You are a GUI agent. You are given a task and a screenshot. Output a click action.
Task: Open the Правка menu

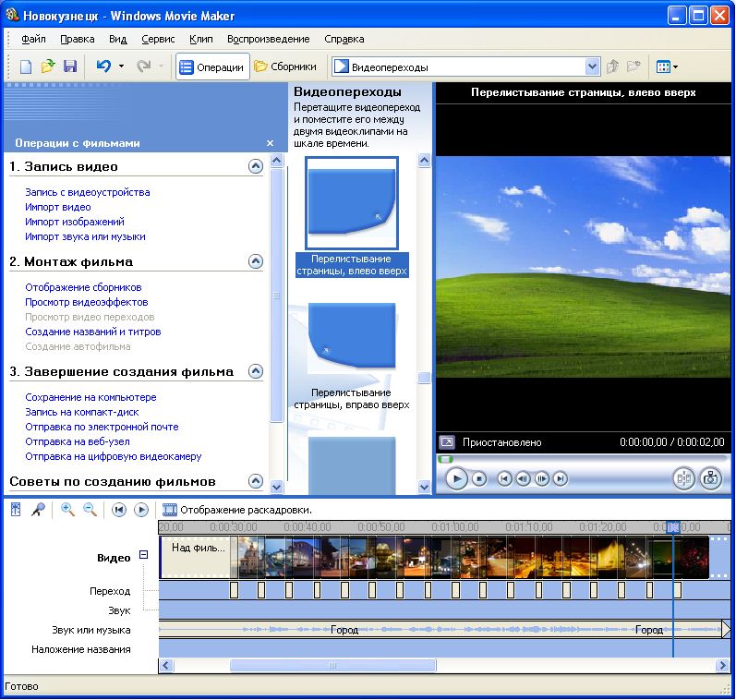[78, 39]
